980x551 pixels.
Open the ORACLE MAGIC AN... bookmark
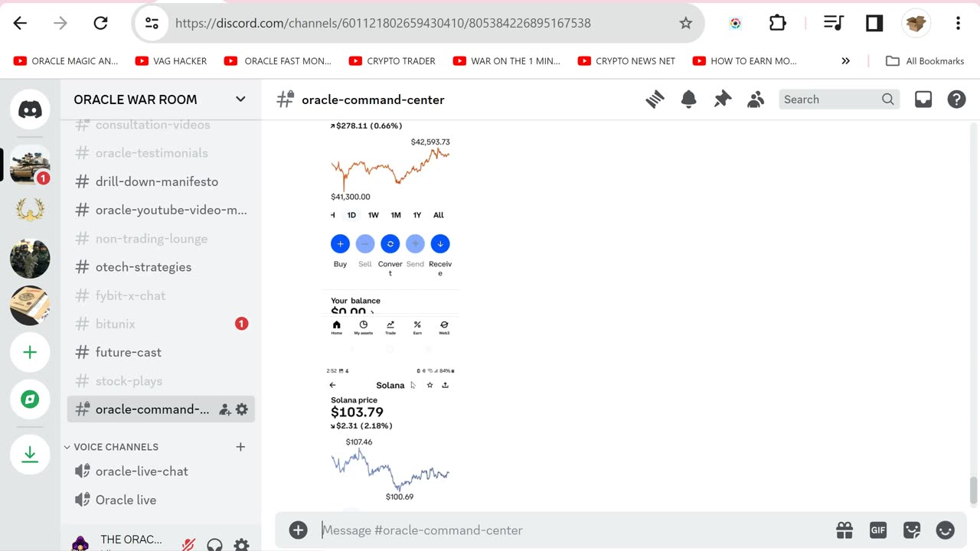pos(66,61)
